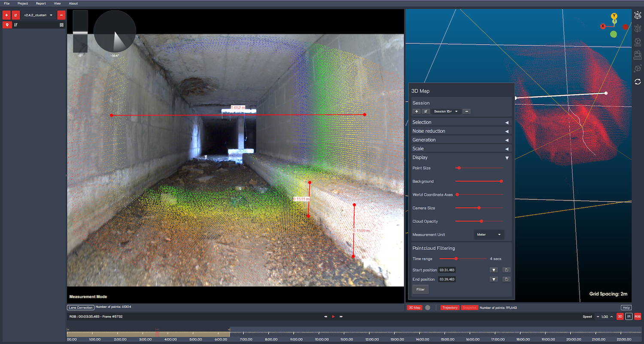Image resolution: width=644 pixels, height=344 pixels.
Task: Click the red edit project icon
Action: click(16, 15)
